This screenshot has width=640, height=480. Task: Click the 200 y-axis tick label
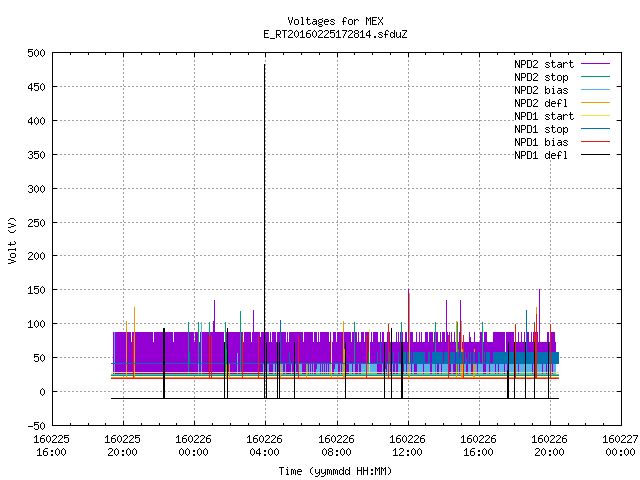(x=36, y=256)
